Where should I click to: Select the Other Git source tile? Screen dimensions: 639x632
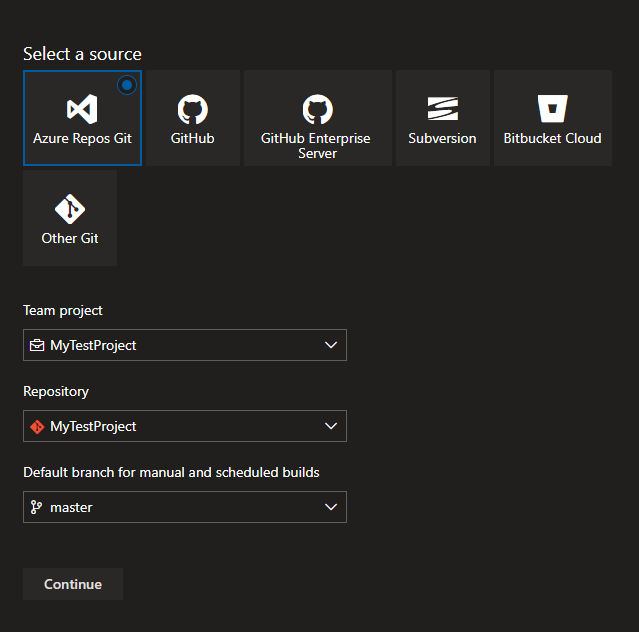tap(70, 218)
